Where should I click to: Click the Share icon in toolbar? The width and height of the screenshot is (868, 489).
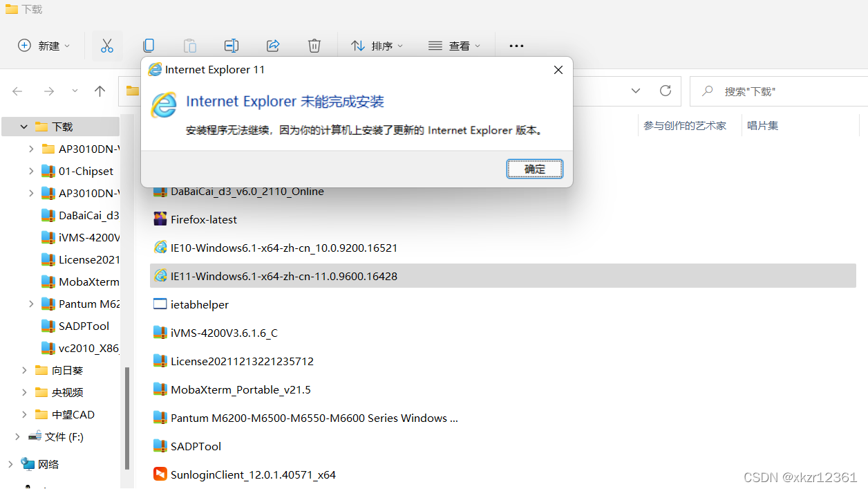[x=273, y=46]
